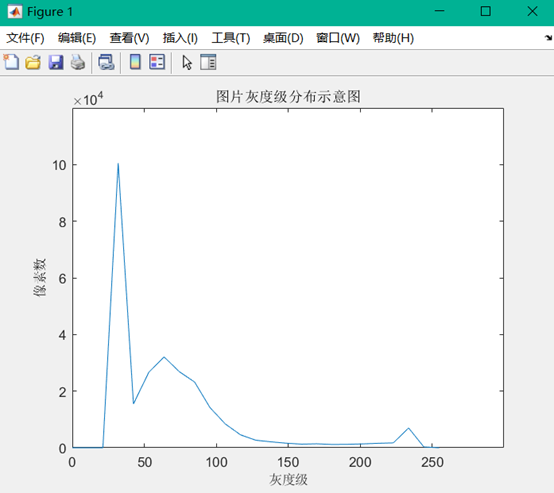Screen dimensions: 554x493
Task: Click the y-axis tick label 4
Action: [x=63, y=335]
